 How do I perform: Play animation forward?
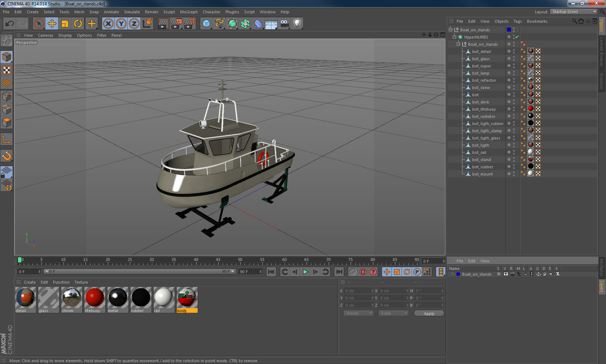tap(305, 272)
